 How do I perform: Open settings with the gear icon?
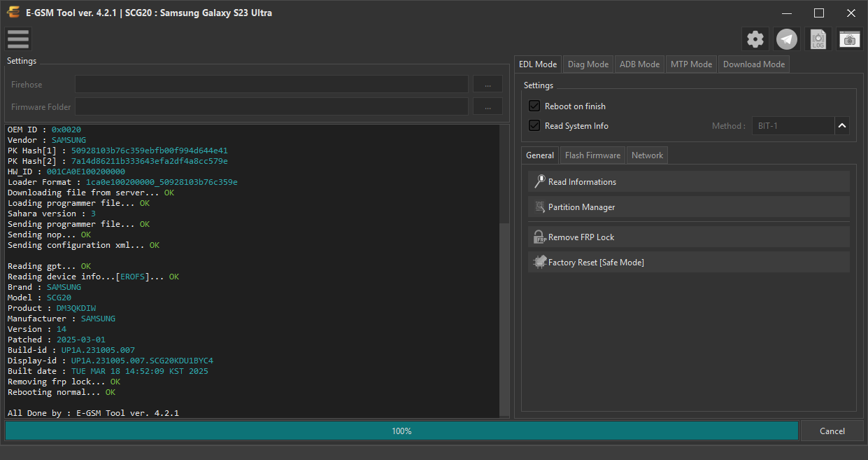coord(755,39)
